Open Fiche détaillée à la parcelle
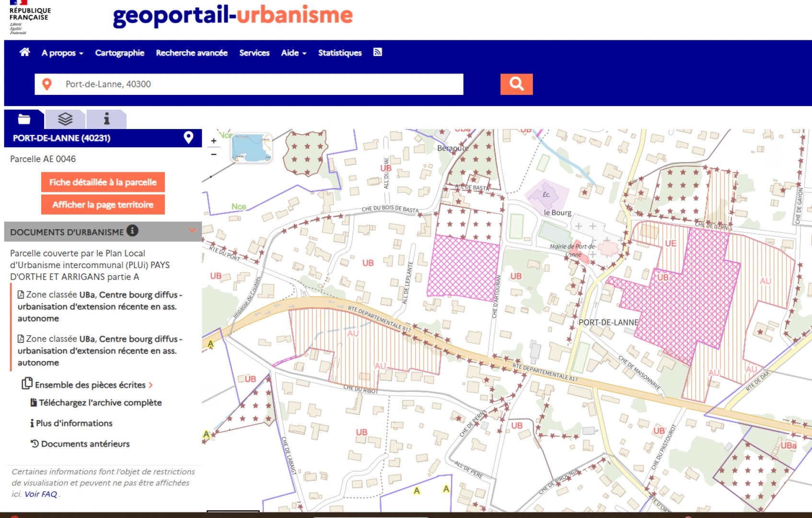Viewport: 812px width, 518px height. click(103, 182)
